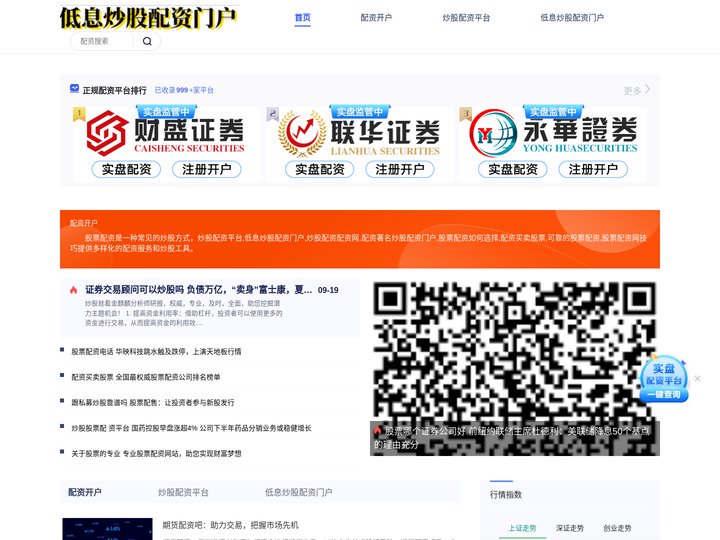The image size is (720, 540).
Task: Click flame icon beside top headline
Action: (73, 290)
